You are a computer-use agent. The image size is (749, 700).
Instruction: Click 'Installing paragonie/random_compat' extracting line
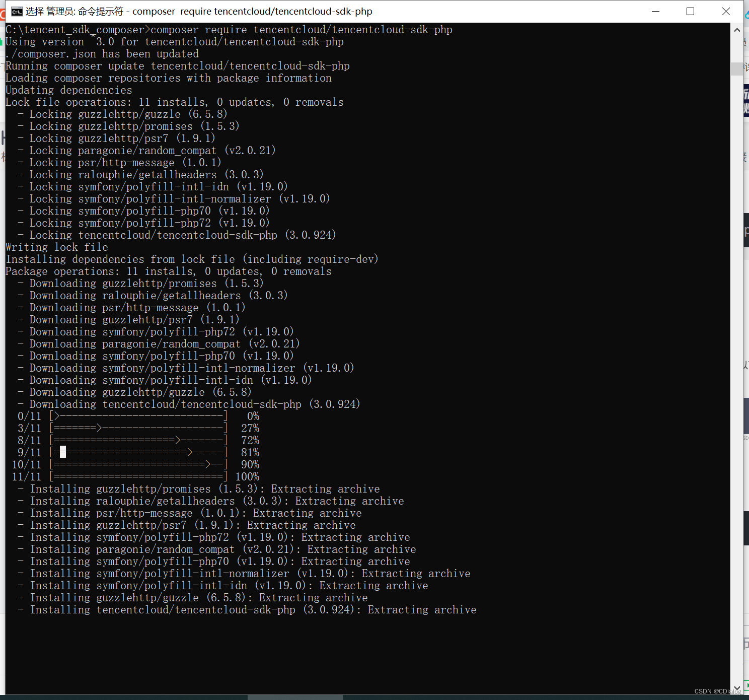[217, 549]
